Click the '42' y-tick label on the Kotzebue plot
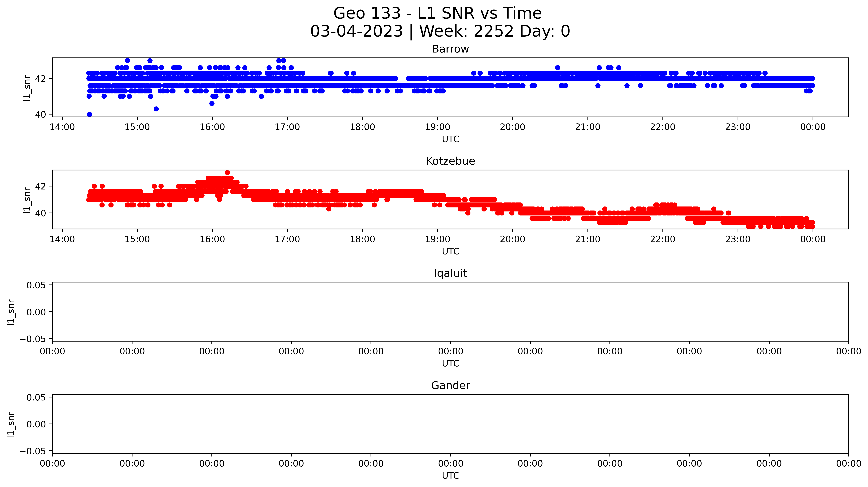 pos(41,186)
